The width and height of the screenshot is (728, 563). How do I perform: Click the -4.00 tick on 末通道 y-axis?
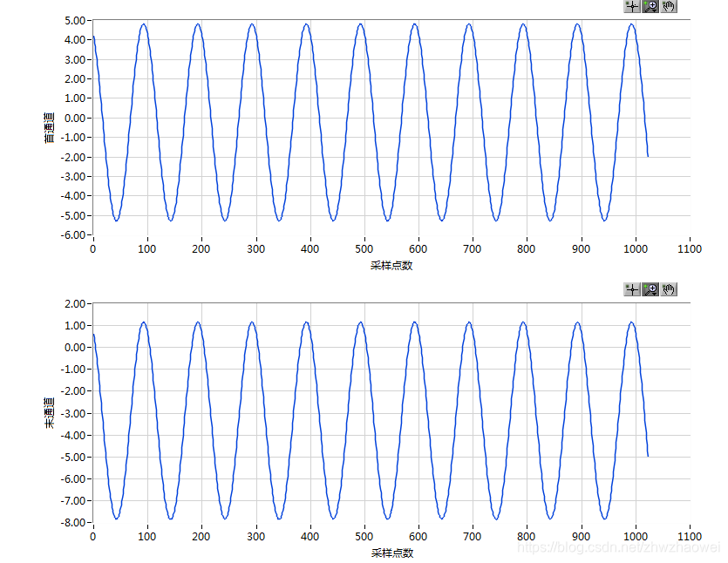[x=73, y=436]
